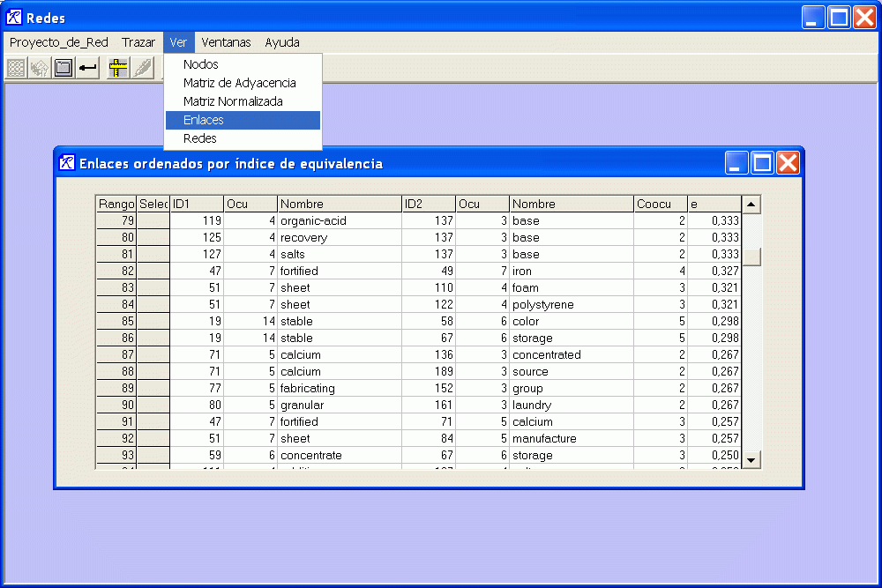Open the Ayuda menu

coord(282,42)
